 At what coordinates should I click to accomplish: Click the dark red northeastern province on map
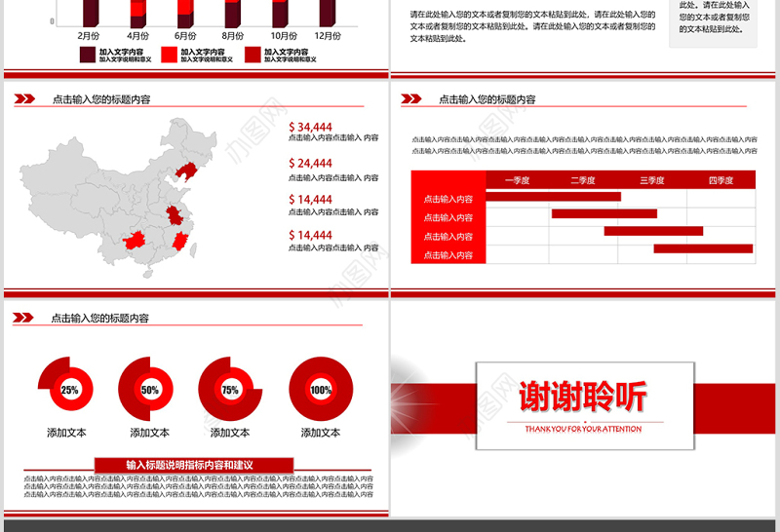coord(186,171)
